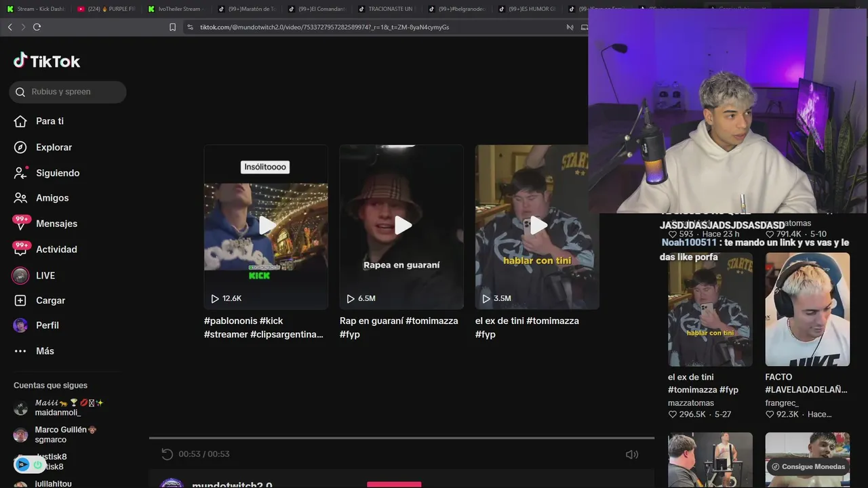Click the pink follow button
This screenshot has height=488, width=868.
tap(394, 485)
